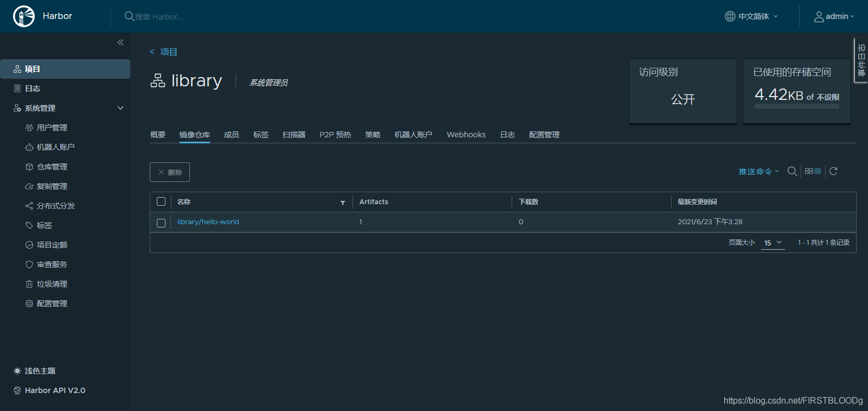Sort by the 下载数 column header
Image resolution: width=868 pixels, height=411 pixels.
528,202
